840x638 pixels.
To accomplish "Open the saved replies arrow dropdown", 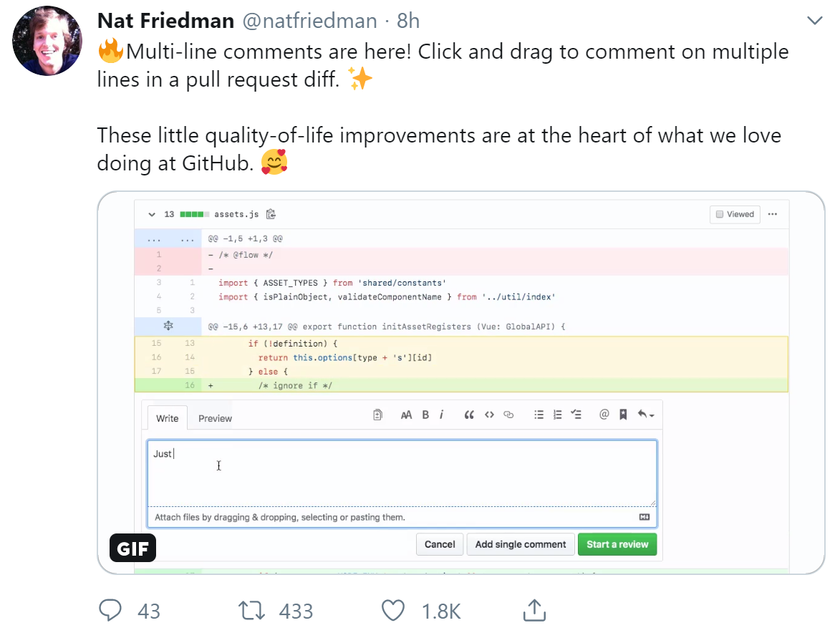I will 645,414.
